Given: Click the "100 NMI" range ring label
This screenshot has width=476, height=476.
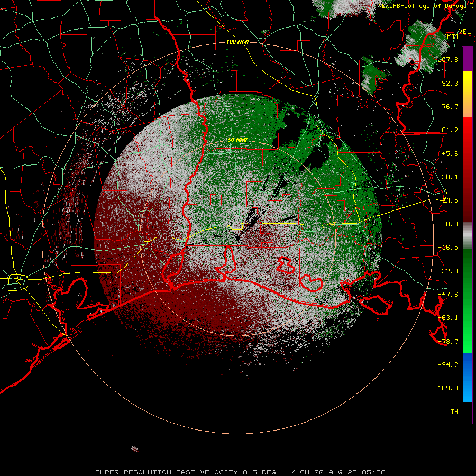Looking at the screenshot, I should pyautogui.click(x=237, y=42).
